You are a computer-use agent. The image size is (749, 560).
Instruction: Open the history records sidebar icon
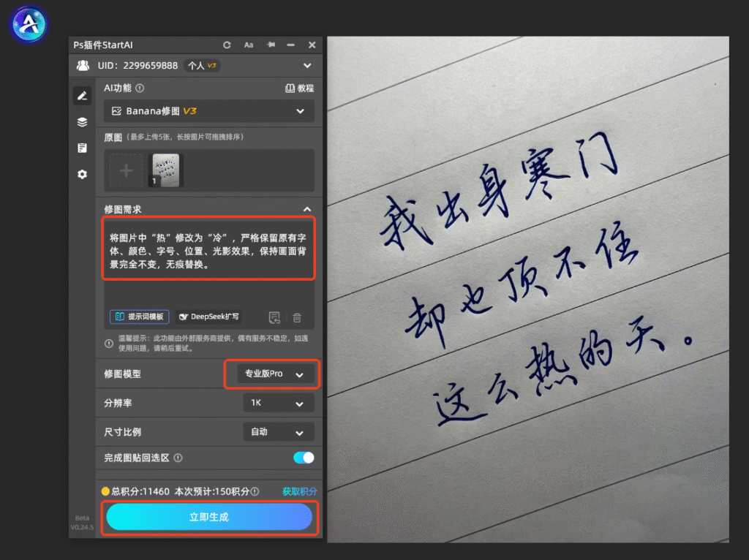82,148
